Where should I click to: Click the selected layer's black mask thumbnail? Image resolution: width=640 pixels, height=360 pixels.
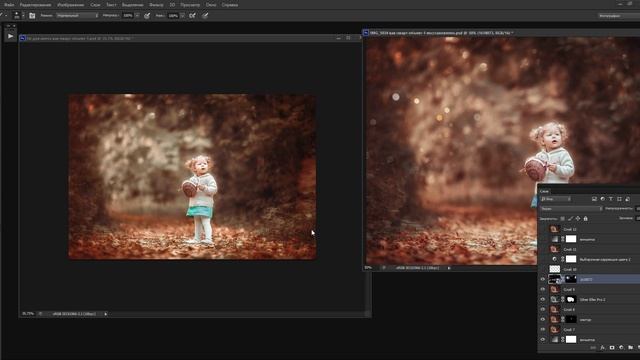571,279
